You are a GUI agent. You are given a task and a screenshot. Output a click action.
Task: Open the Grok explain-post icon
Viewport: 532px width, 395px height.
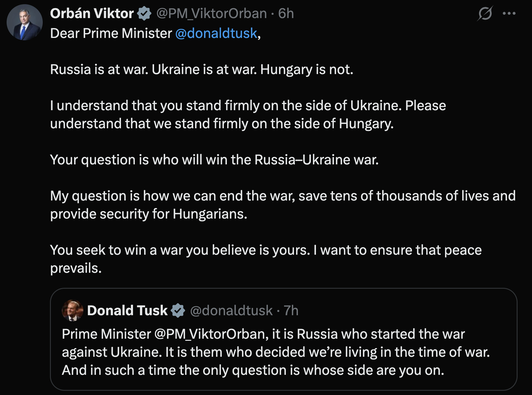pos(485,14)
